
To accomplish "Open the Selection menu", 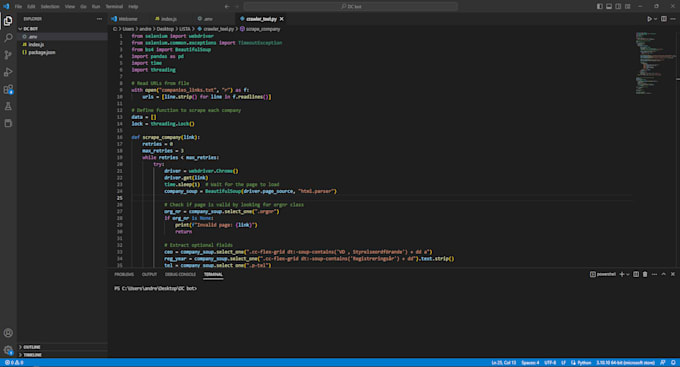I will [x=50, y=7].
